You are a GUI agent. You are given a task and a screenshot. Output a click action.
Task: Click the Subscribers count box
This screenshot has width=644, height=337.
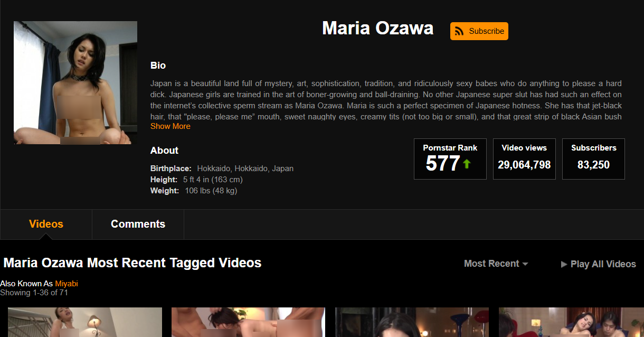coord(593,159)
